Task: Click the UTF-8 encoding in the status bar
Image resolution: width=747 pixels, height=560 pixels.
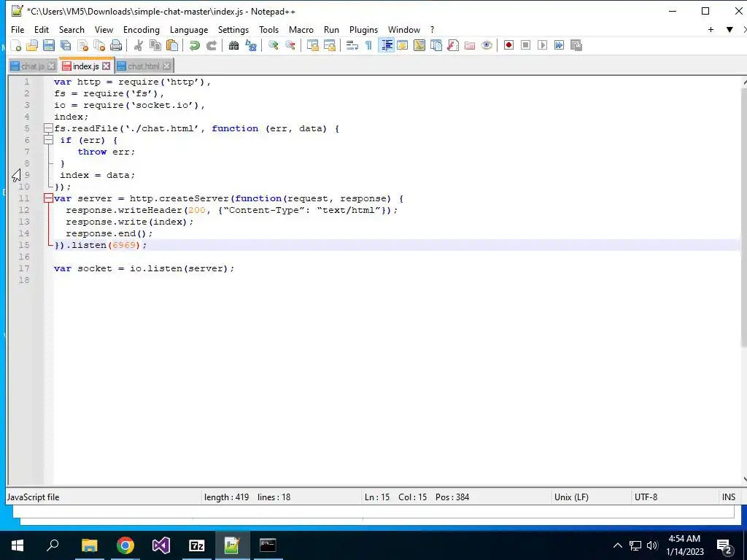Action: point(646,497)
